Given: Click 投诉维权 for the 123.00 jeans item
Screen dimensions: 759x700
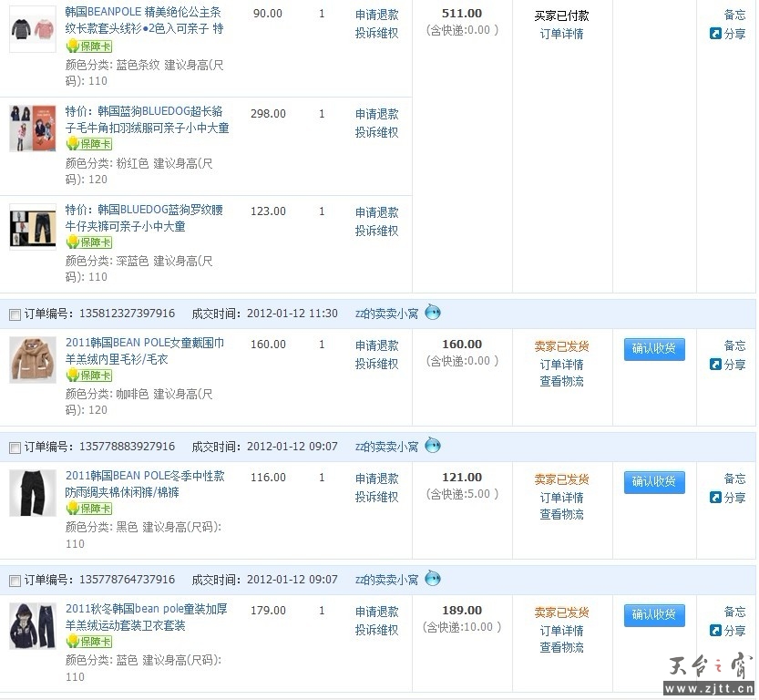Looking at the screenshot, I should point(376,231).
